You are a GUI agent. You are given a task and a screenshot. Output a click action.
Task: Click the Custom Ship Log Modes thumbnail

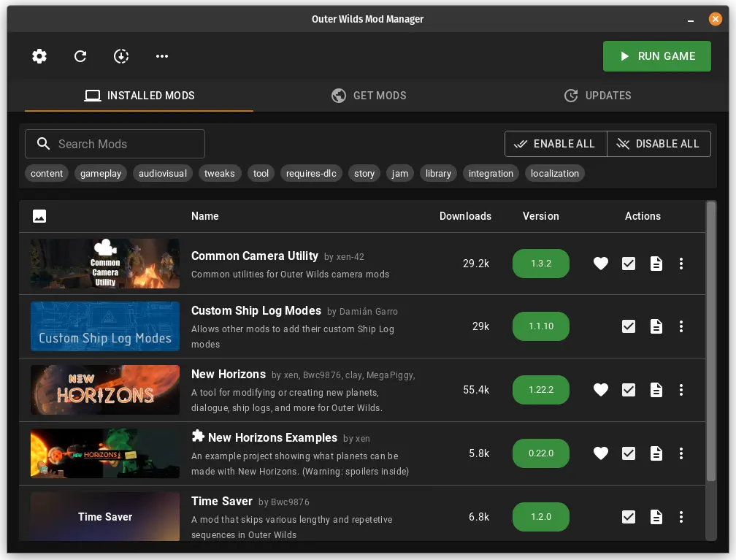[x=105, y=326]
